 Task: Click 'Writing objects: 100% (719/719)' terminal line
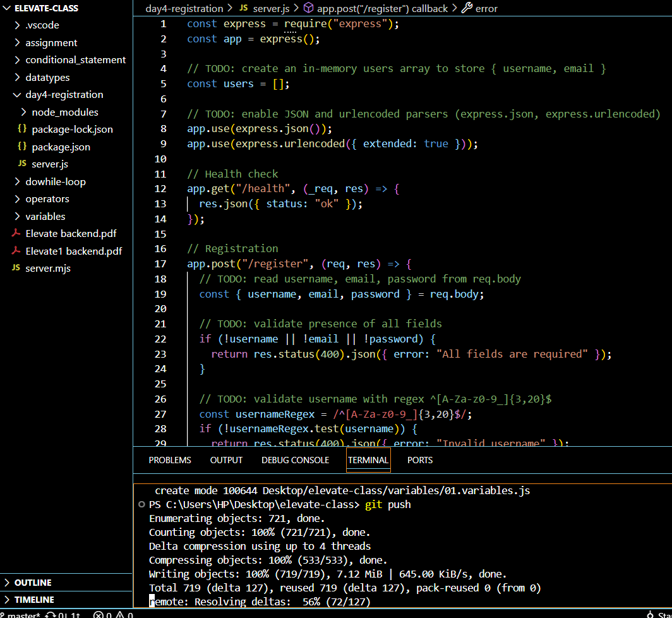[x=328, y=574]
